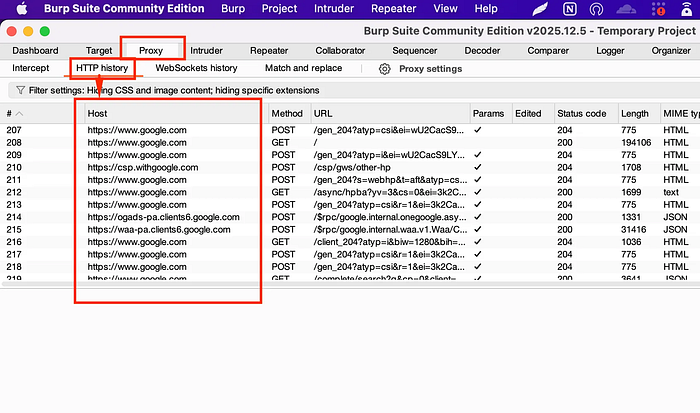Open the Organizer tab
The image size is (700, 413).
pyautogui.click(x=671, y=50)
